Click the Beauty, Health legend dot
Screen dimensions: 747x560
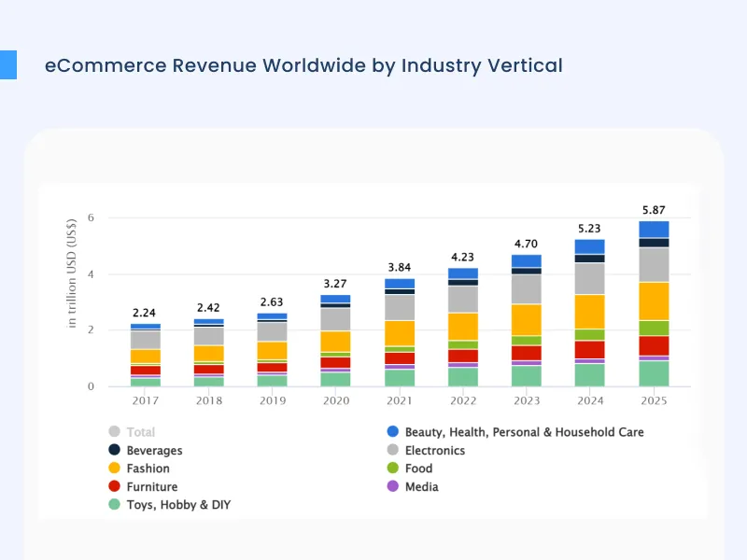(394, 432)
